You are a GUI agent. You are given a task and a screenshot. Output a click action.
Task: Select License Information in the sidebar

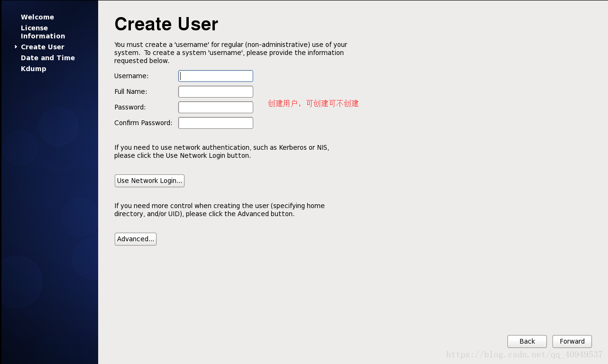point(43,32)
